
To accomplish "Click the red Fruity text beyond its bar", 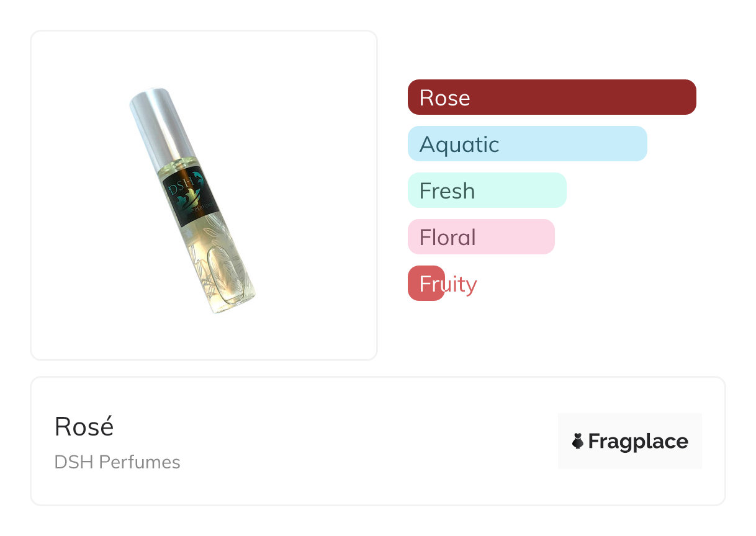I will pos(461,284).
